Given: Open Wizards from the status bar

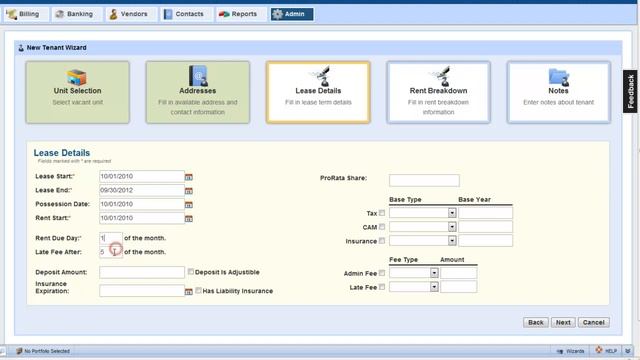Looking at the screenshot, I should pyautogui.click(x=571, y=351).
